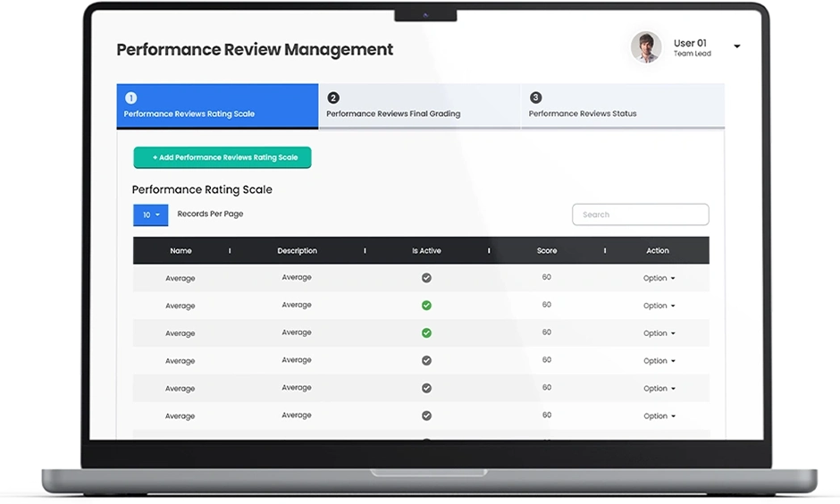Open the Option dropdown in fifth table row

(659, 389)
